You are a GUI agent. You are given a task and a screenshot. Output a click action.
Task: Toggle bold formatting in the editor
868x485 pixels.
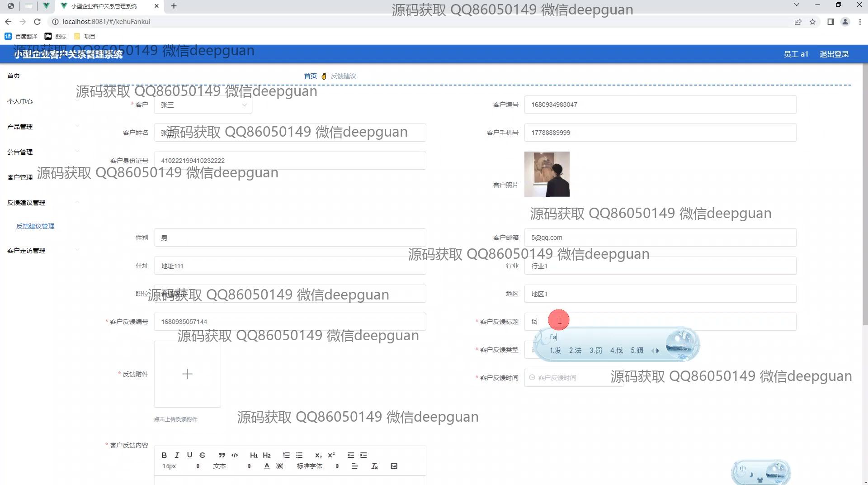click(164, 455)
